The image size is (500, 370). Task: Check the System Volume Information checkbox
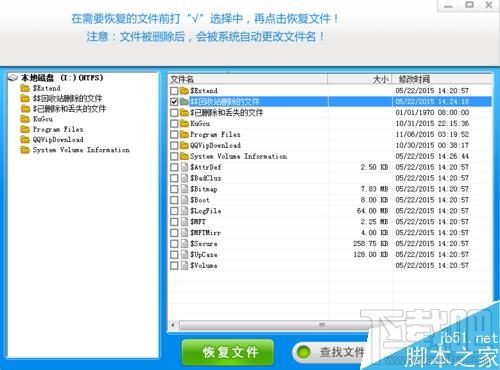tap(174, 156)
